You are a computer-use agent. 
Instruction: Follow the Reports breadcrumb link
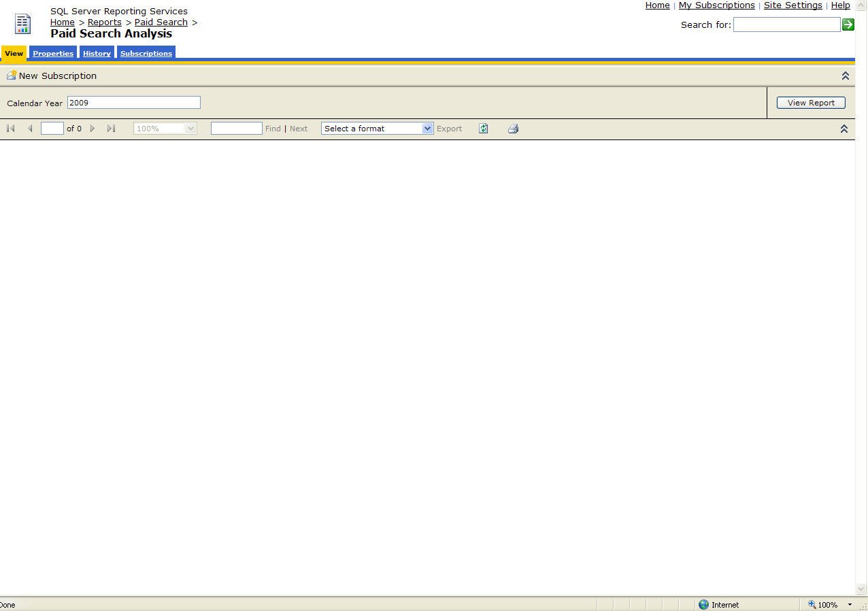tap(104, 22)
